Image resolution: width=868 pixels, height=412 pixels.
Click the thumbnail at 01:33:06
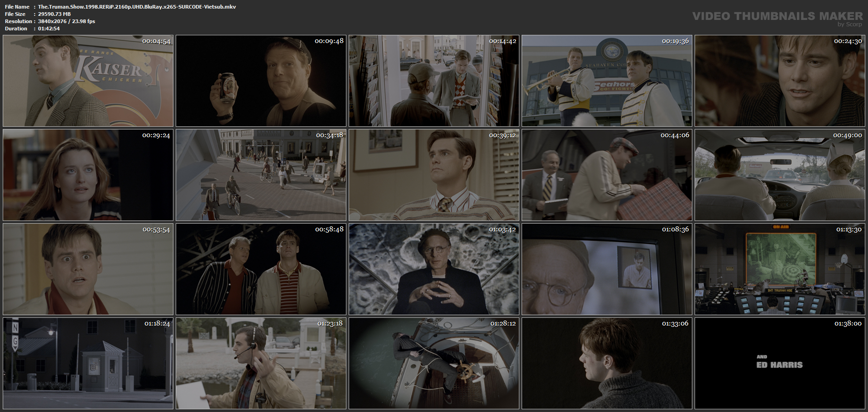pyautogui.click(x=607, y=363)
